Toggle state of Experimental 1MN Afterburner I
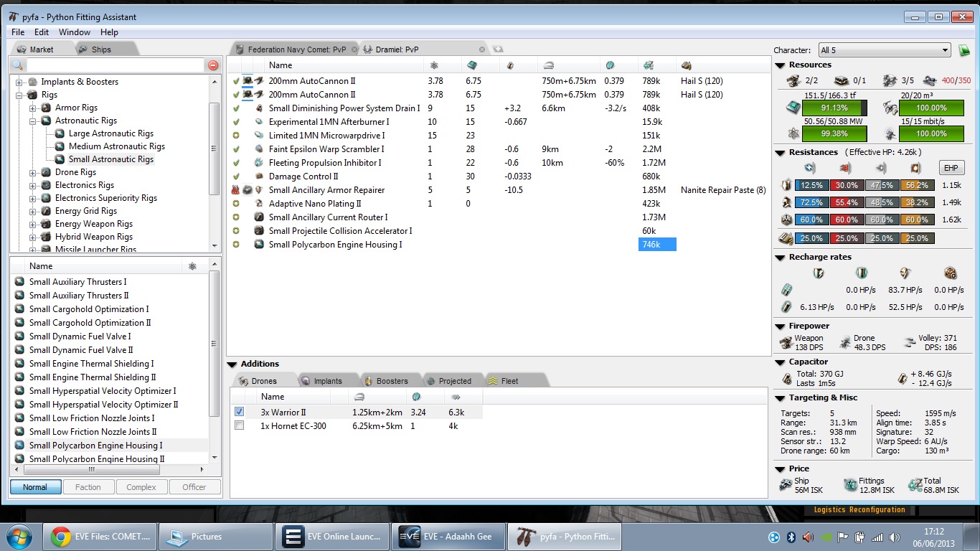Viewport: 980px width, 551px height. 236,122
